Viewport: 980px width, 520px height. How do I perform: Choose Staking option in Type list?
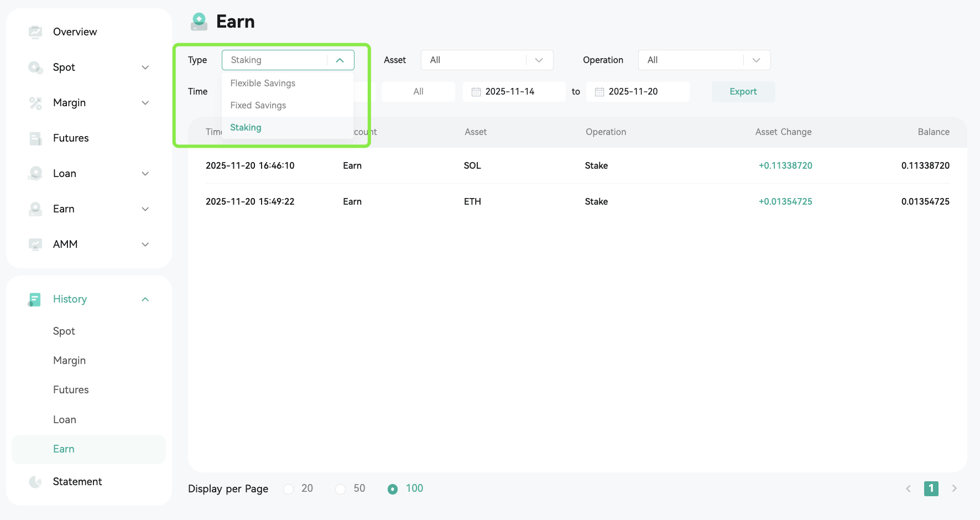tap(288, 128)
